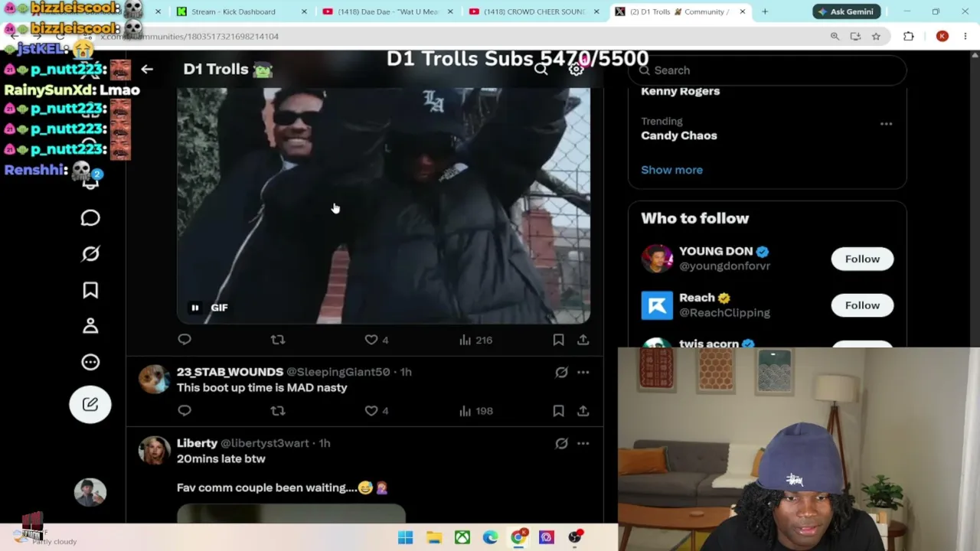Open 23_STAB_WOUNDS profile avatar
Viewport: 980px width, 551px height.
pos(154,380)
